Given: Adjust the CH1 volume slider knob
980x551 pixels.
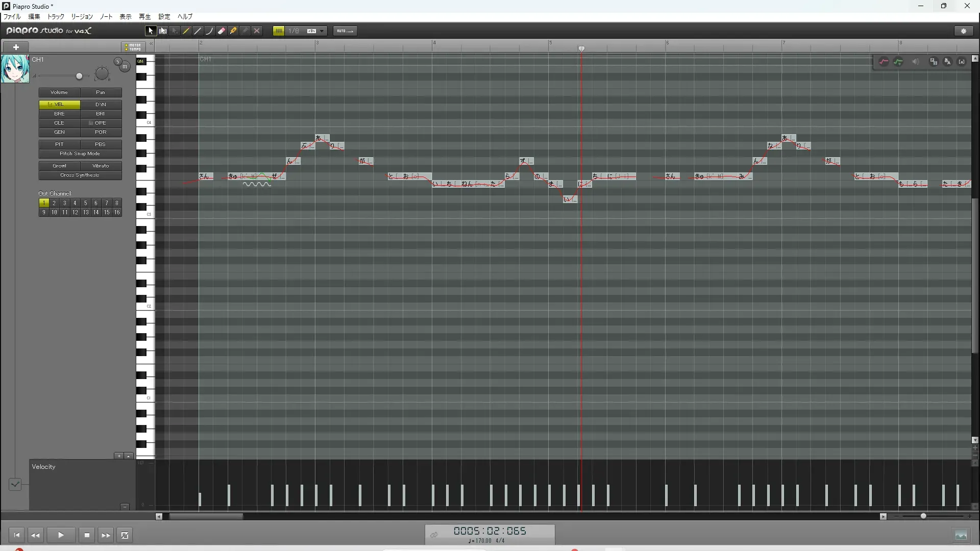Looking at the screenshot, I should (x=79, y=76).
